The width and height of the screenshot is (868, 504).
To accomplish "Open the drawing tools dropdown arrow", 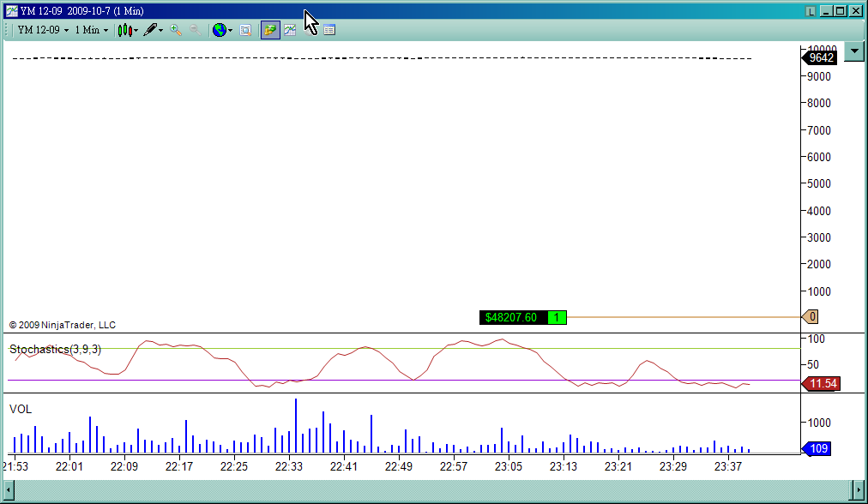I will click(161, 30).
